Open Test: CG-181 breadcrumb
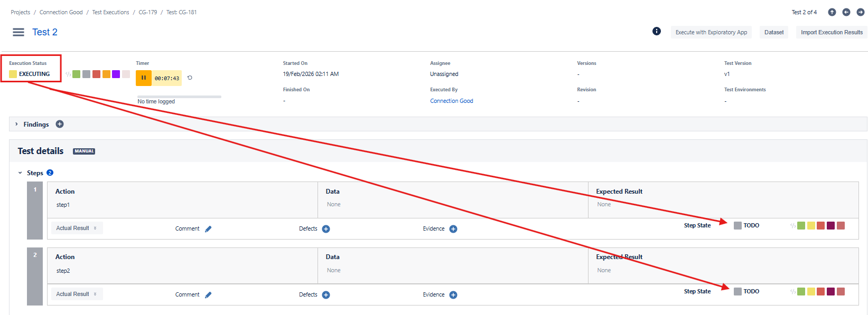 click(182, 12)
